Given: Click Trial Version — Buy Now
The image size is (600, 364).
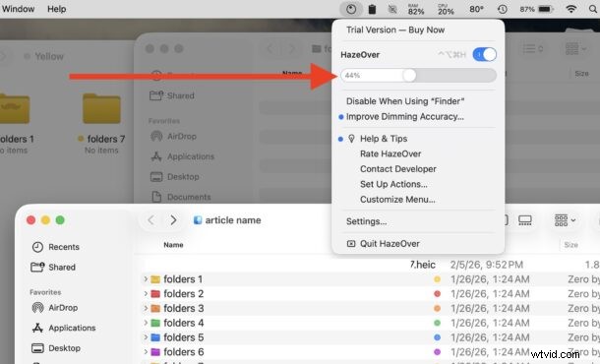Looking at the screenshot, I should [x=395, y=30].
